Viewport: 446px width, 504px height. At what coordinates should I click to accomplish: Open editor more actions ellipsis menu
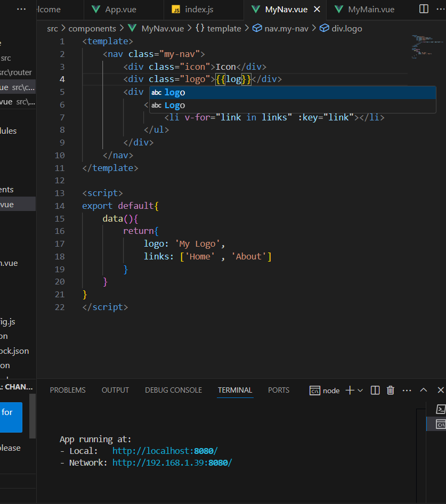click(x=440, y=9)
